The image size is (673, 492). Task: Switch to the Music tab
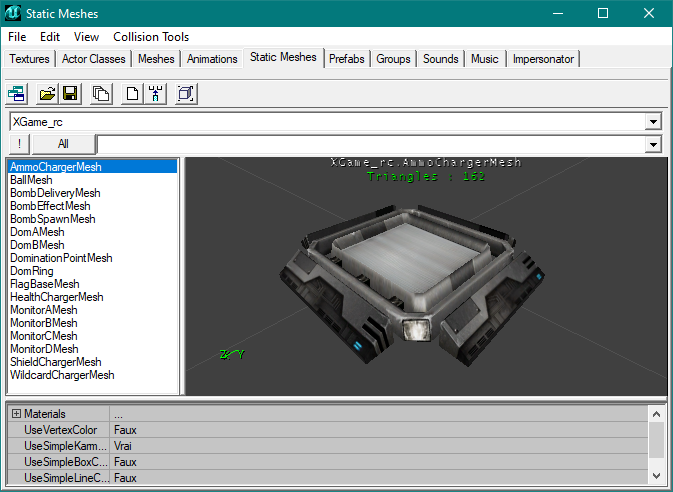point(485,59)
